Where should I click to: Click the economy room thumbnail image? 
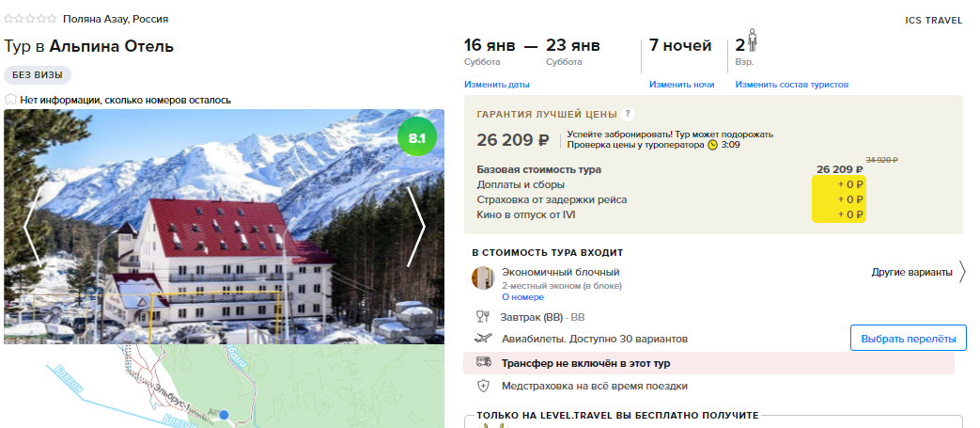click(483, 277)
